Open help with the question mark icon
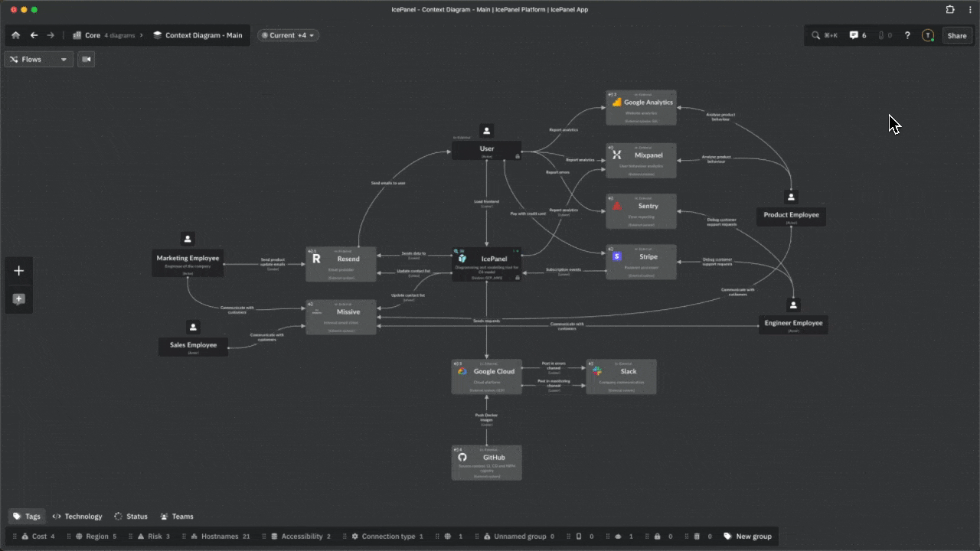The height and width of the screenshot is (551, 980). tap(907, 35)
